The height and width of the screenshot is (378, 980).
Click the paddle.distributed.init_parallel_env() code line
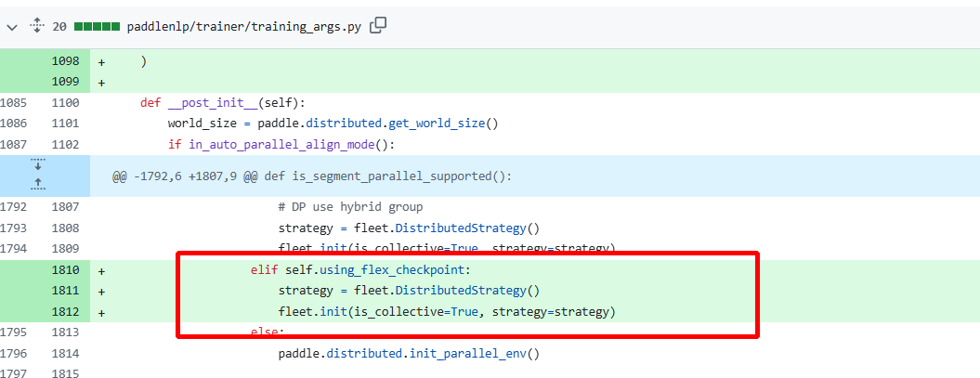coord(409,353)
